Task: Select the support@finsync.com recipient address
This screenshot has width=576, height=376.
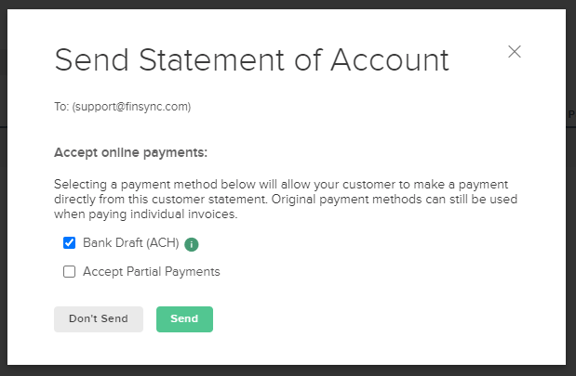Action: (132, 107)
